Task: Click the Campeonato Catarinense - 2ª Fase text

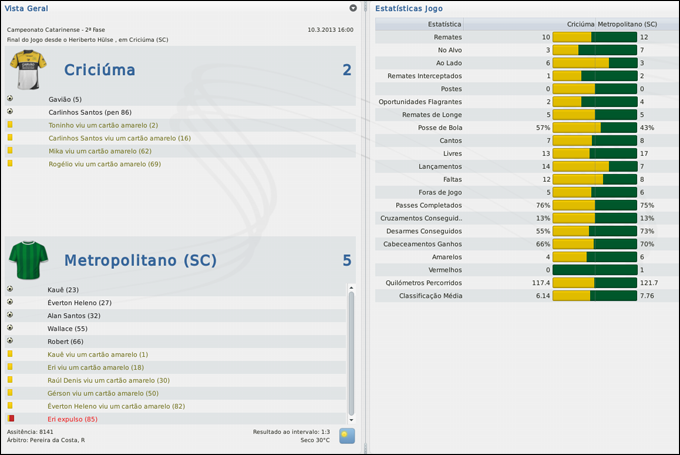Action: pos(56,30)
